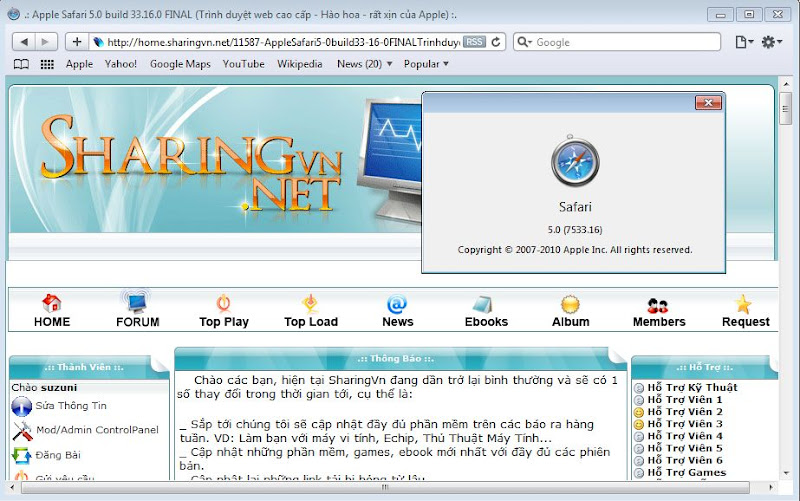Click the RSS badge in address bar

pyautogui.click(x=474, y=42)
